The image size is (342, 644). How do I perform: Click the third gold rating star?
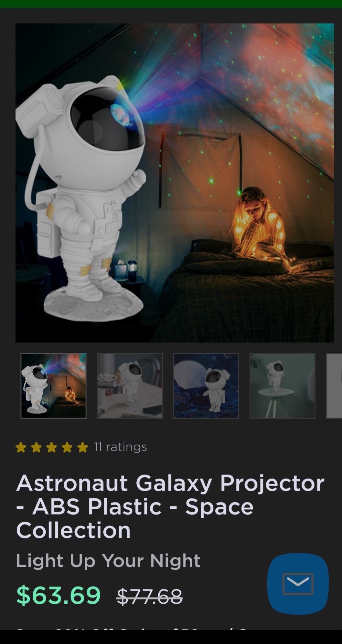tap(52, 447)
